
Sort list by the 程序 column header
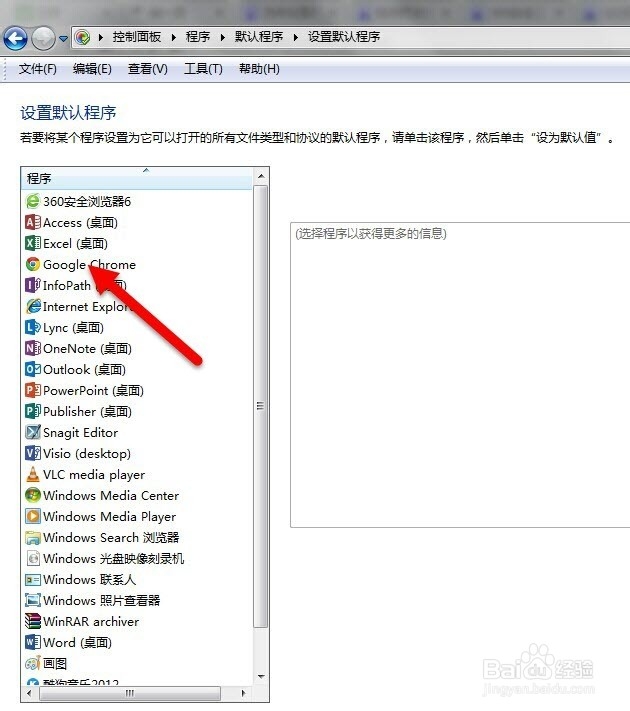pos(137,179)
